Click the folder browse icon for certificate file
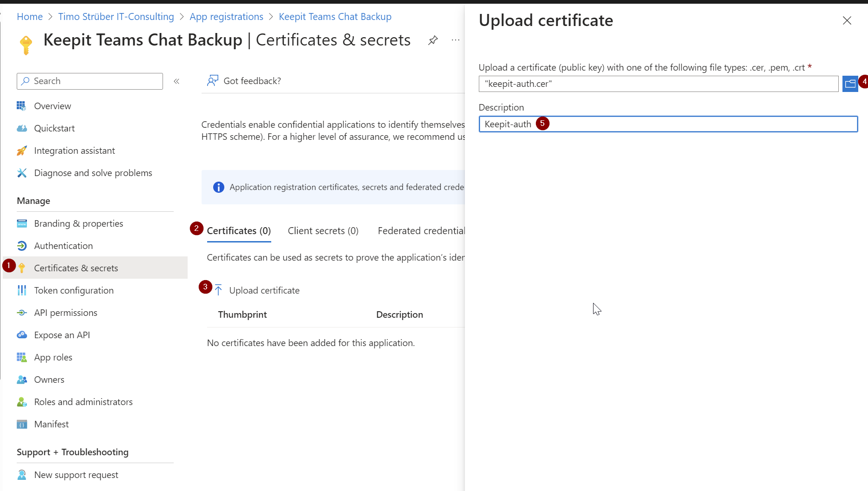Image resolution: width=868 pixels, height=491 pixels. (x=849, y=84)
